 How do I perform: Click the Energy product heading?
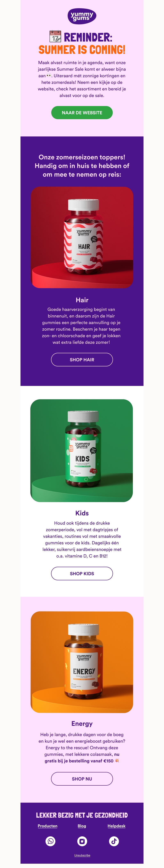click(82, 724)
